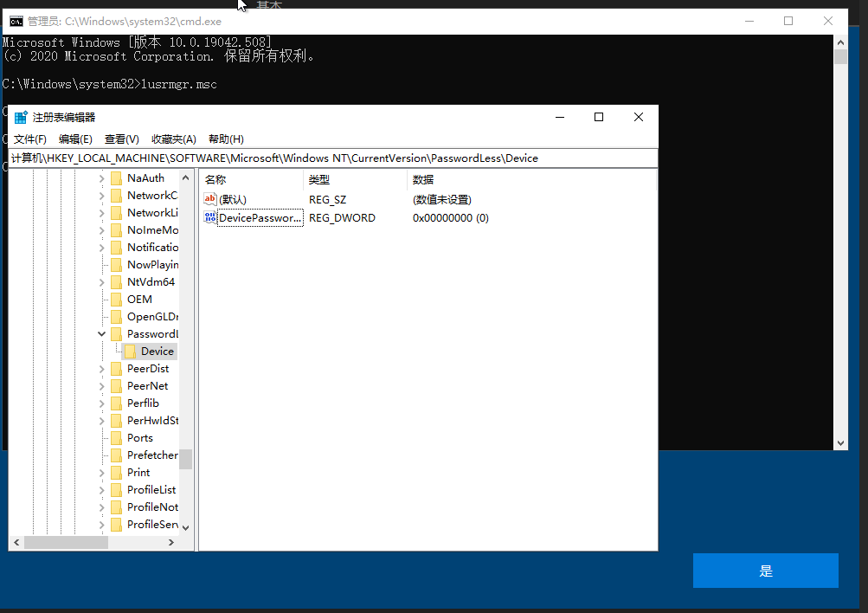The height and width of the screenshot is (613, 868).
Task: Sort values by the 数据 column header
Action: 531,180
